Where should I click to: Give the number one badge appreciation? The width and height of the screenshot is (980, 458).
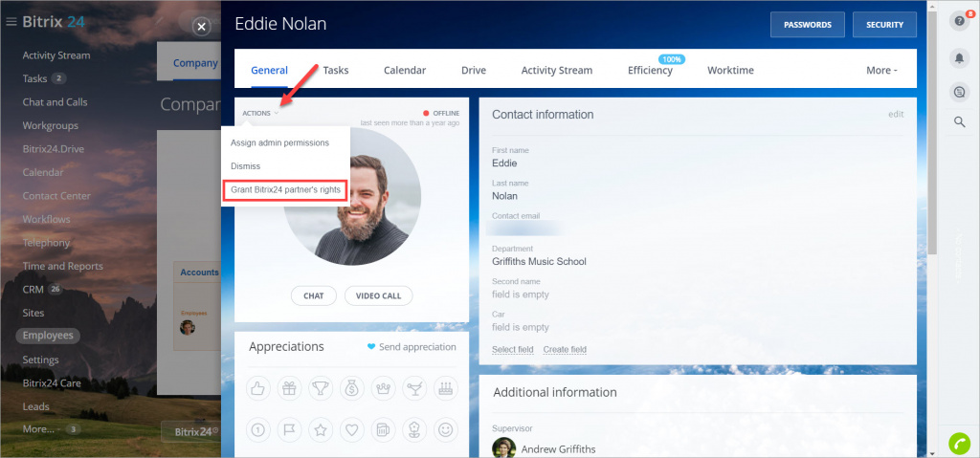click(x=257, y=429)
